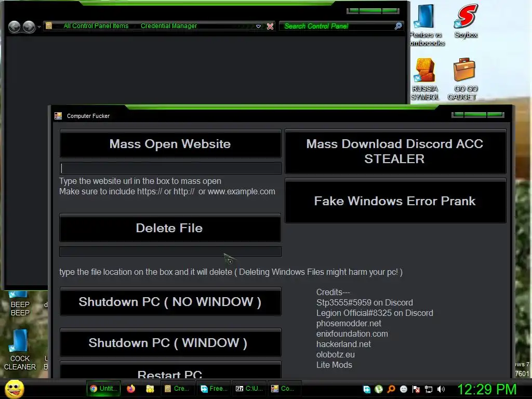Open Firefox from the taskbar
The height and width of the screenshot is (399, 532).
coord(130,389)
